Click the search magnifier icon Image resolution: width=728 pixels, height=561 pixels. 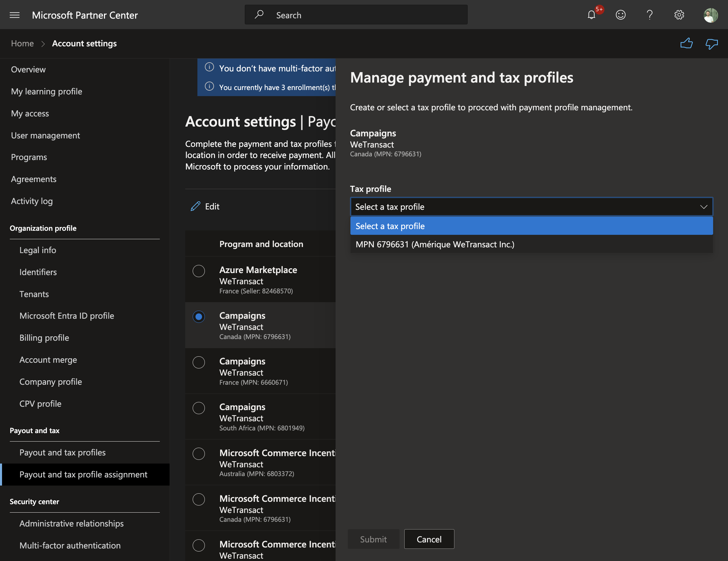pyautogui.click(x=259, y=15)
